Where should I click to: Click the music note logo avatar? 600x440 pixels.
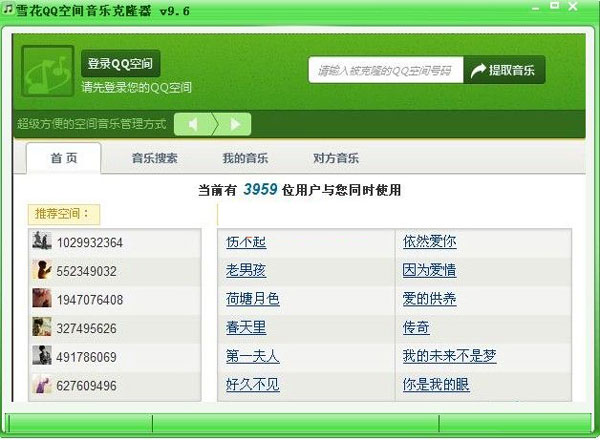pyautogui.click(x=48, y=71)
